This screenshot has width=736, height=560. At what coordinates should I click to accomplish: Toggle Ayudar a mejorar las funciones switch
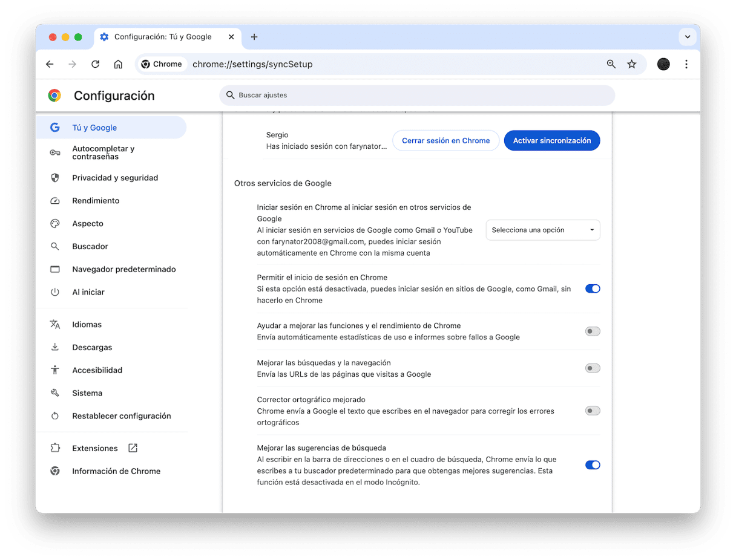pyautogui.click(x=592, y=331)
